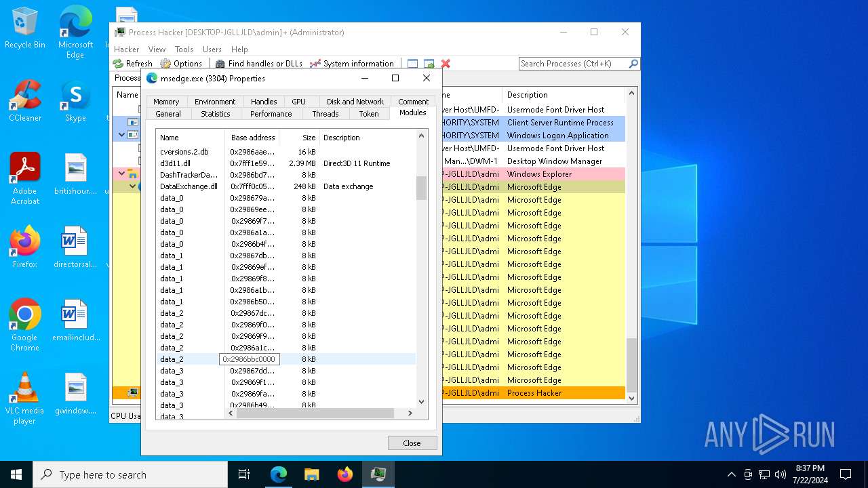Viewport: 868px width, 488px height.
Task: Click Edge icon in taskbar
Action: (279, 474)
